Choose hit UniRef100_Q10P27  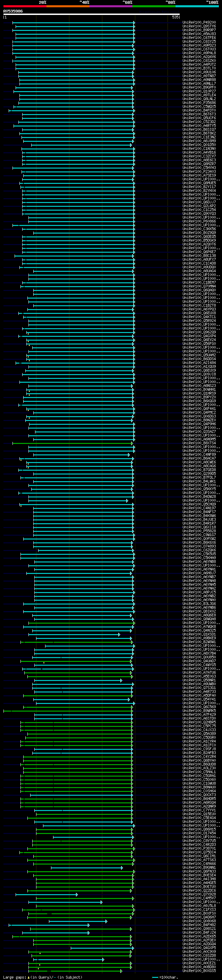[199, 91]
